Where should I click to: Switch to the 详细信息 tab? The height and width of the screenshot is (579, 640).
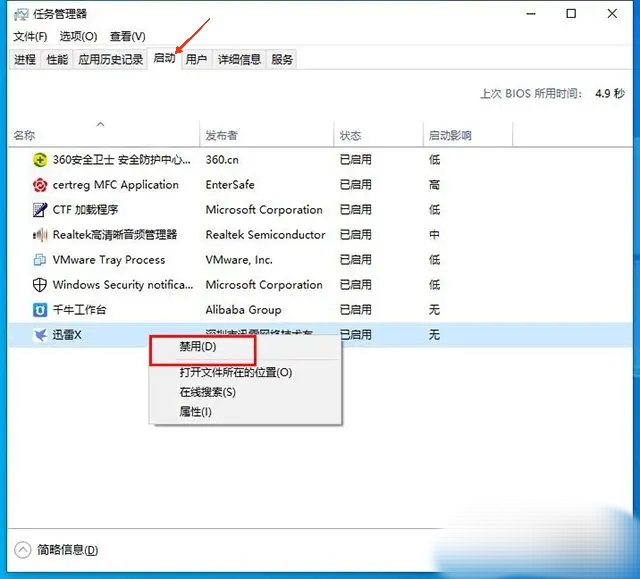239,60
